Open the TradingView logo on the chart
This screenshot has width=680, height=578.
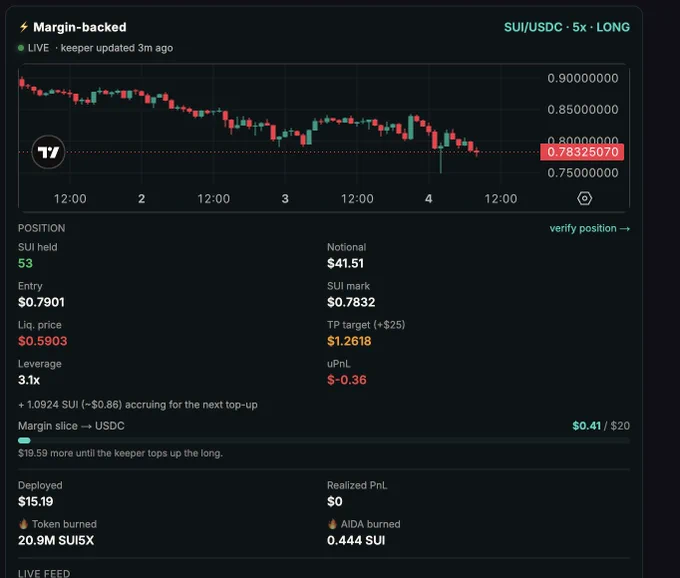pyautogui.click(x=48, y=152)
